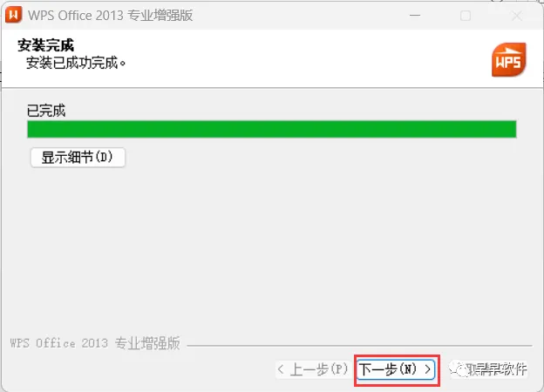The height and width of the screenshot is (392, 544).
Task: Select the 安装已成功完成。 subtitle text
Action: pos(76,63)
